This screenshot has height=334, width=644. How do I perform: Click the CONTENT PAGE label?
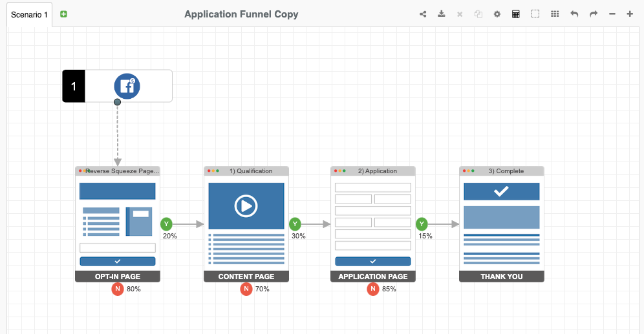click(x=246, y=277)
